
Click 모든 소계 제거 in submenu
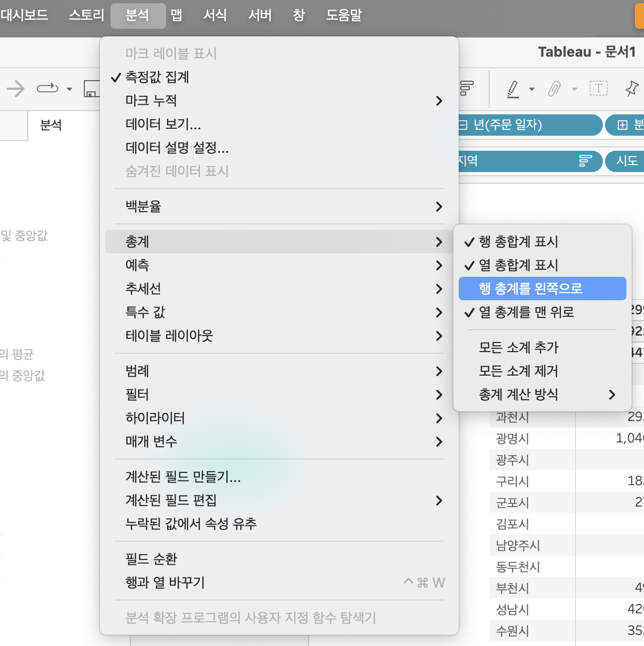tap(543, 371)
